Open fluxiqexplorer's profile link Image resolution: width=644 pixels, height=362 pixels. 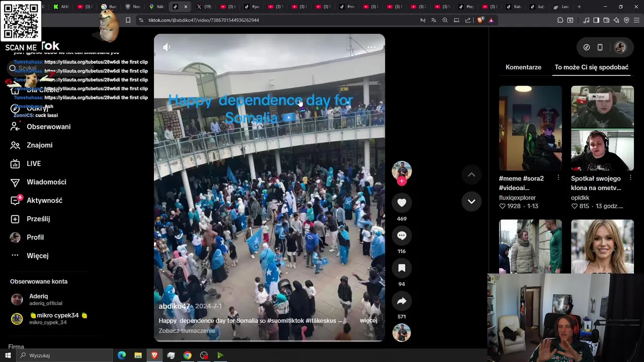click(517, 198)
